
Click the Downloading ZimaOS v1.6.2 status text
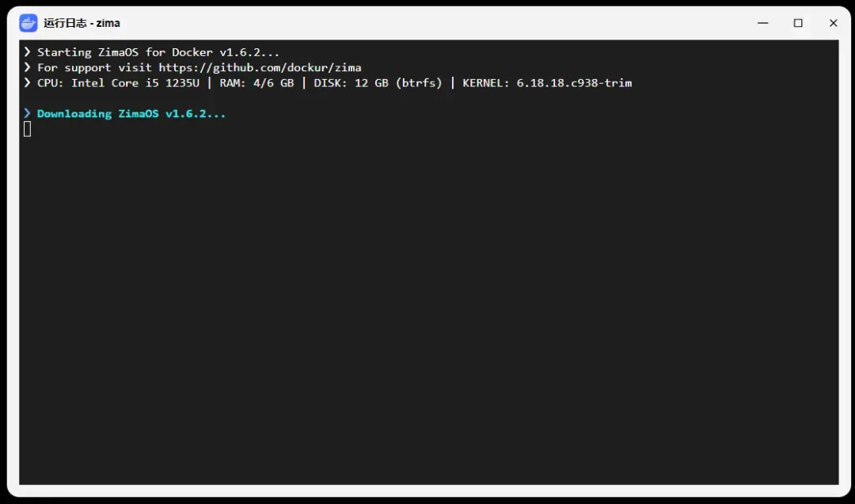(131, 113)
